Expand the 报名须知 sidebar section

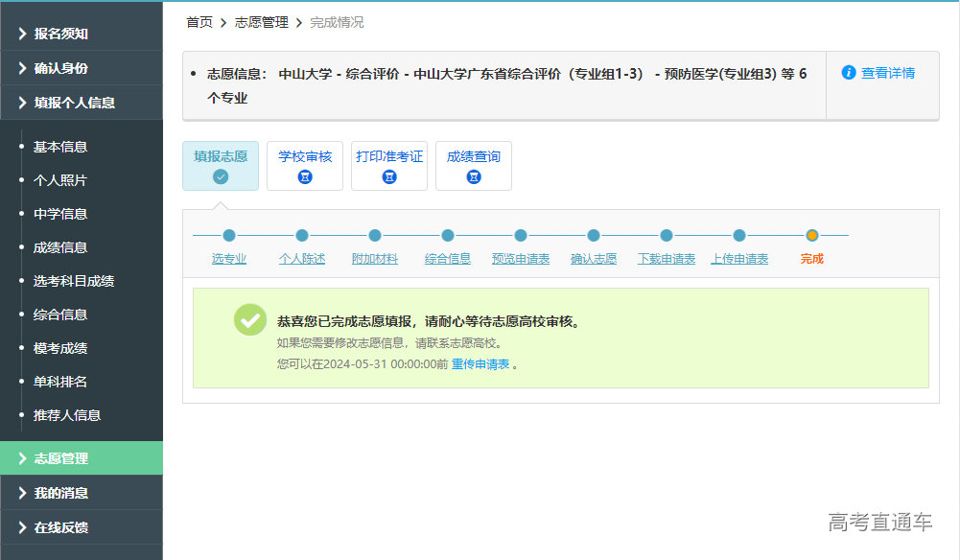click(x=61, y=34)
